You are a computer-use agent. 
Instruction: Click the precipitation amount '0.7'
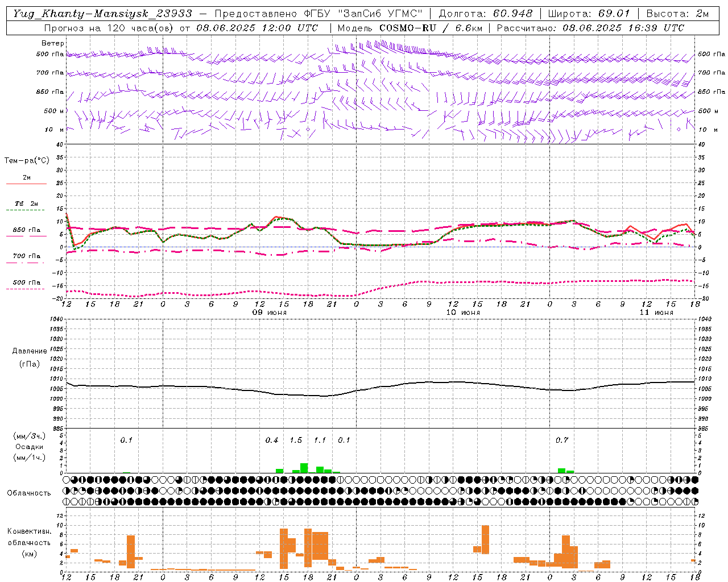(x=562, y=440)
